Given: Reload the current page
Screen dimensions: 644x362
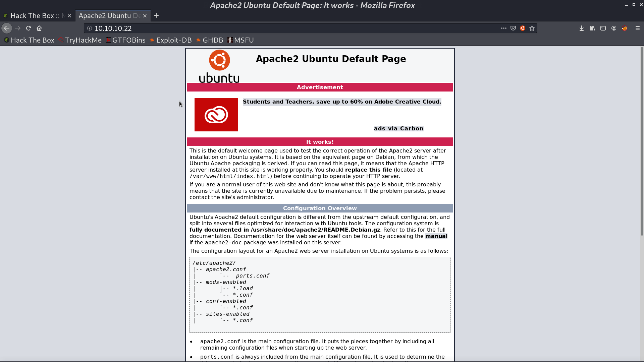Looking at the screenshot, I should pyautogui.click(x=29, y=28).
